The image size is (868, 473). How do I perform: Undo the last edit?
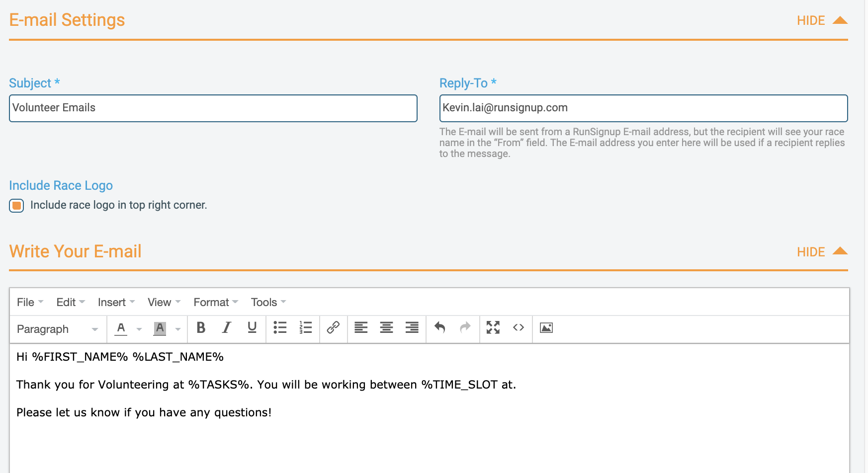click(439, 328)
